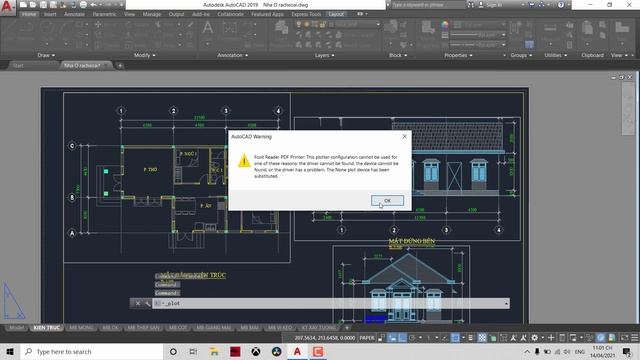Viewport: 640px width, 360px height.
Task: Click the Windows taskbar search box
Action: 92,351
